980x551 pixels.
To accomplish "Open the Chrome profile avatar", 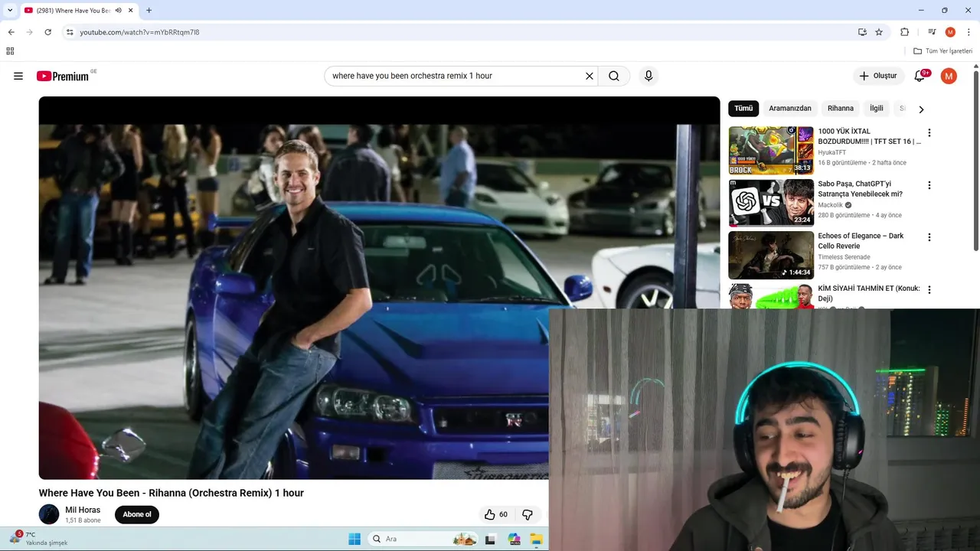I will click(950, 32).
